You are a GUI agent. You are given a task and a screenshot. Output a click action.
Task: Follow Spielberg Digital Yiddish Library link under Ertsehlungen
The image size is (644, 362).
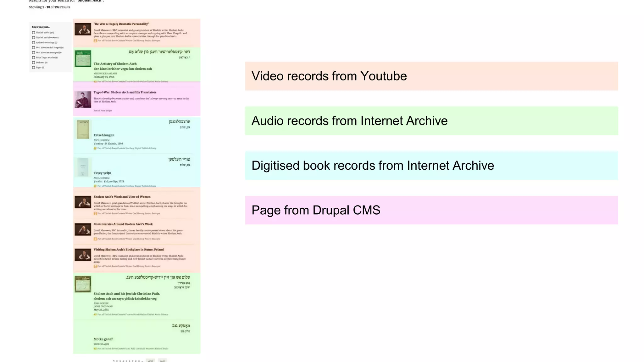[x=127, y=148]
